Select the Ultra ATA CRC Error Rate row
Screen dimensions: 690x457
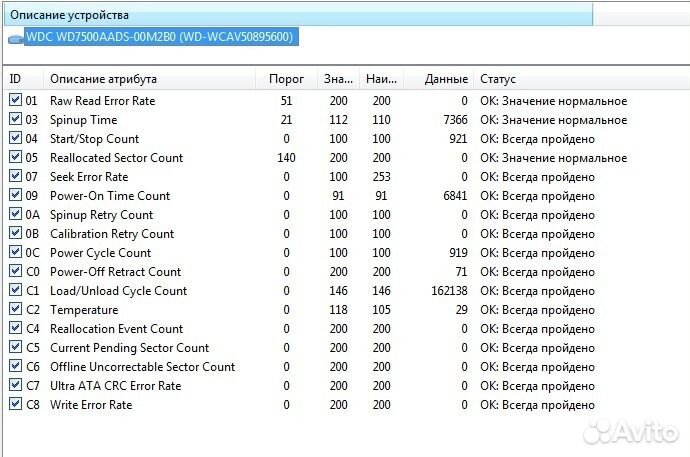click(115, 386)
